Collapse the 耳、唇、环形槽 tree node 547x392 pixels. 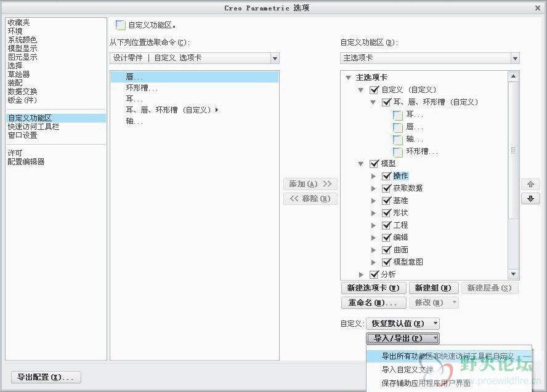373,102
